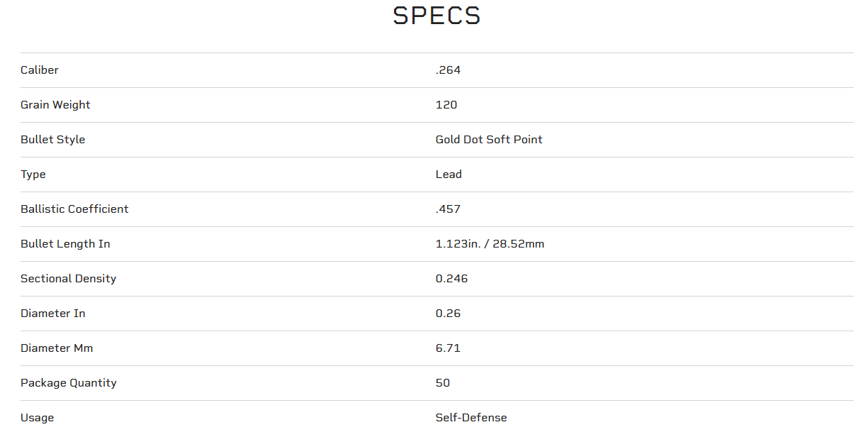868x432 pixels.
Task: Click the Ballistic Coefficient label
Action: coord(74,209)
